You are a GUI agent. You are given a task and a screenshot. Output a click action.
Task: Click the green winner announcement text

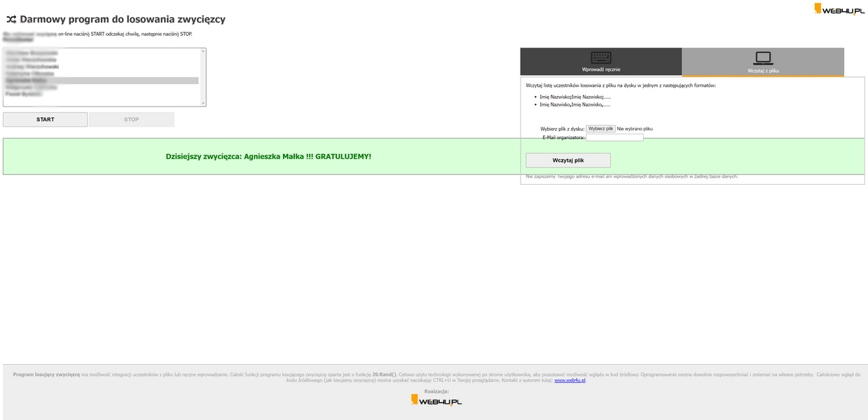[268, 157]
